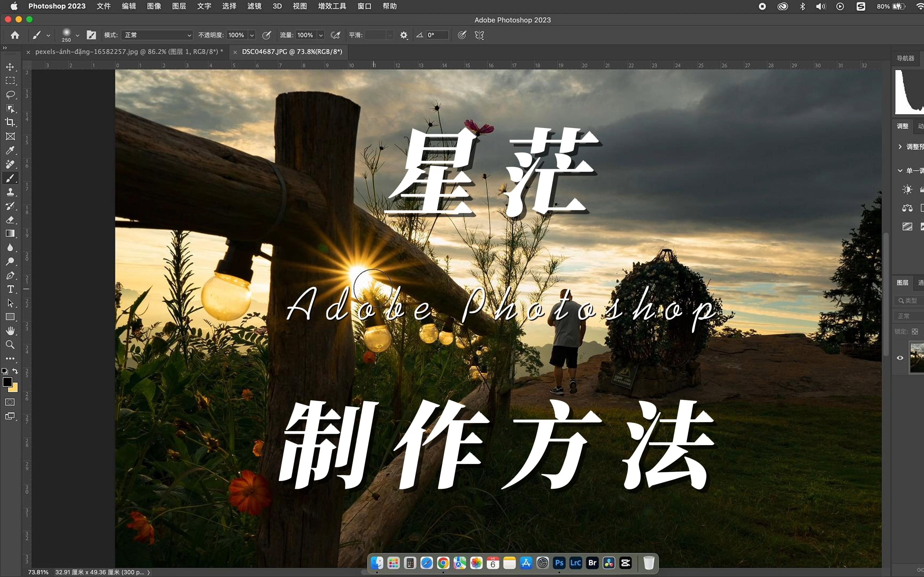924x577 pixels.
Task: Select the Brush tool in the toolbox
Action: 10,178
